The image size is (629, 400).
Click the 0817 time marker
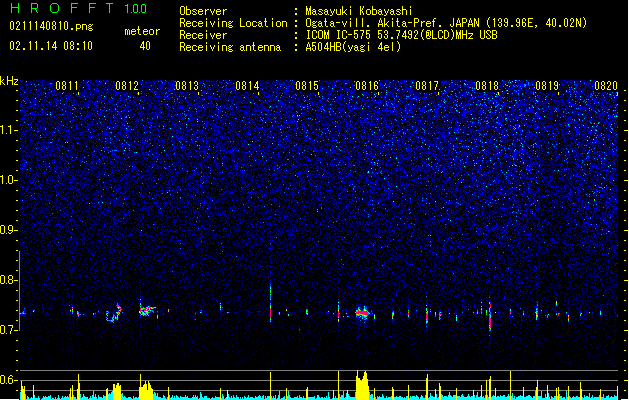pyautogui.click(x=427, y=86)
